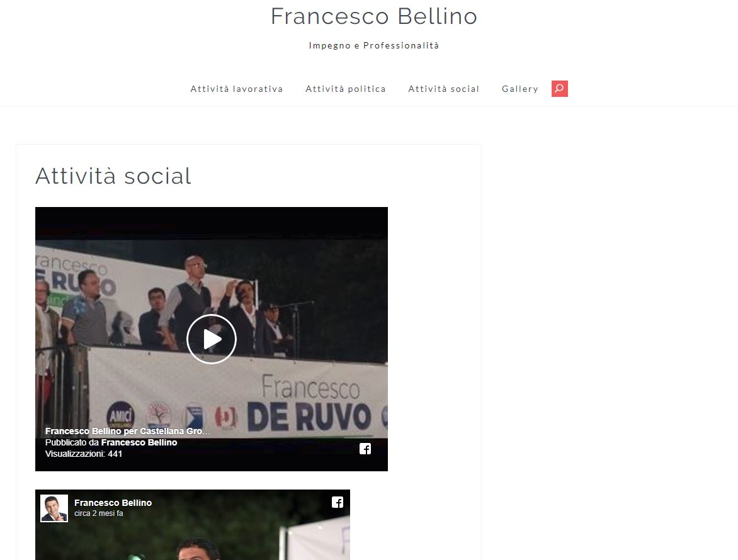This screenshot has height=560, width=738.
Task: Play the Castellana Grotte rally video
Action: tap(212, 339)
